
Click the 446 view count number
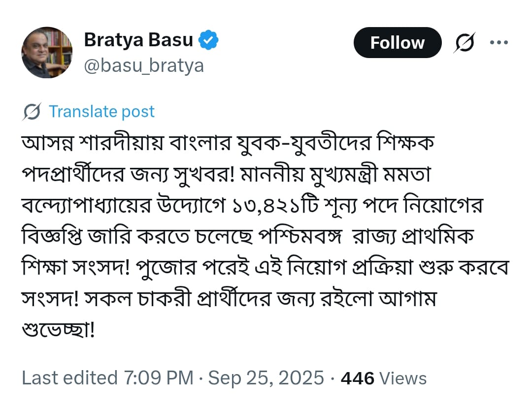click(x=358, y=378)
